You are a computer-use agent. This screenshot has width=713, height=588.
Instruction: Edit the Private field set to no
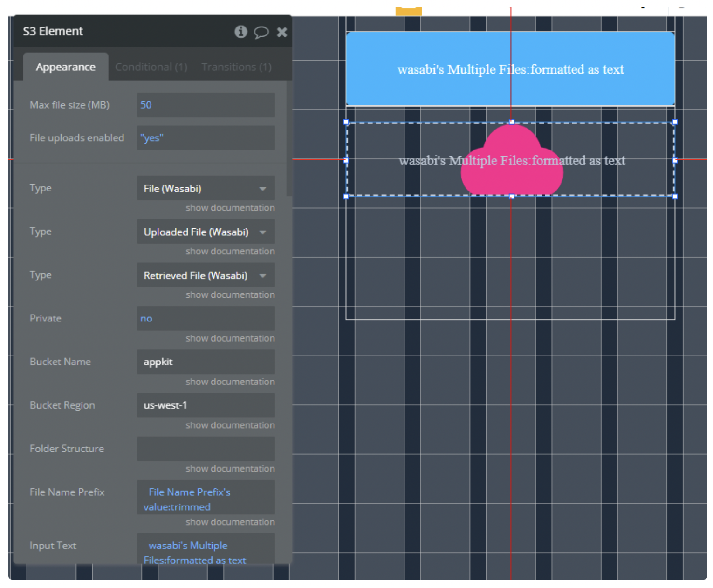206,319
